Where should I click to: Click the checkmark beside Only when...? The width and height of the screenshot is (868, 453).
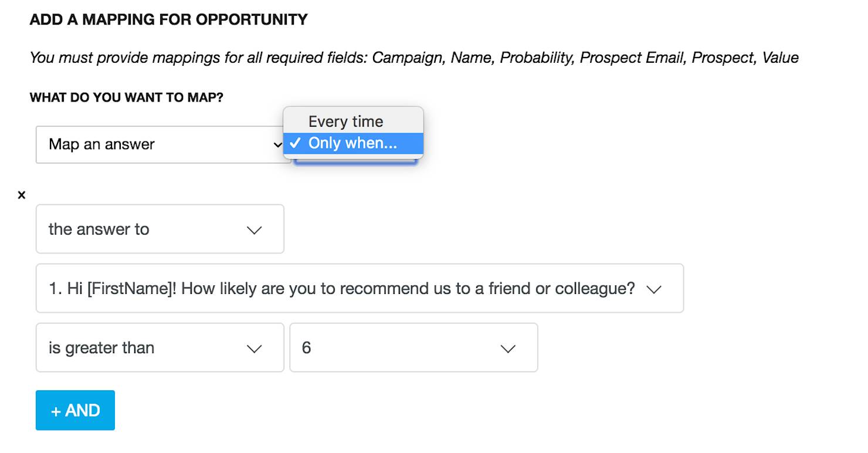click(x=295, y=143)
